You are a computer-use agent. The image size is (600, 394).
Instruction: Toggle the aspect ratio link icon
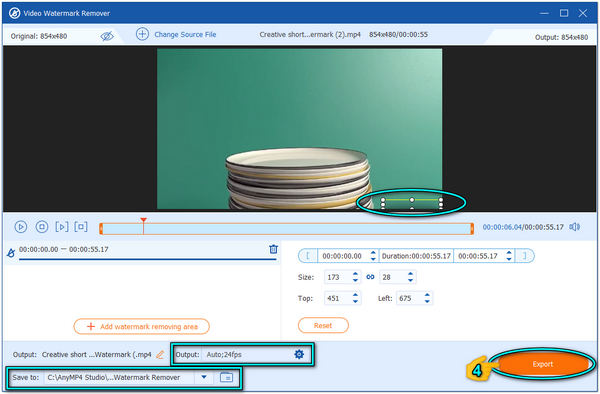(x=370, y=277)
